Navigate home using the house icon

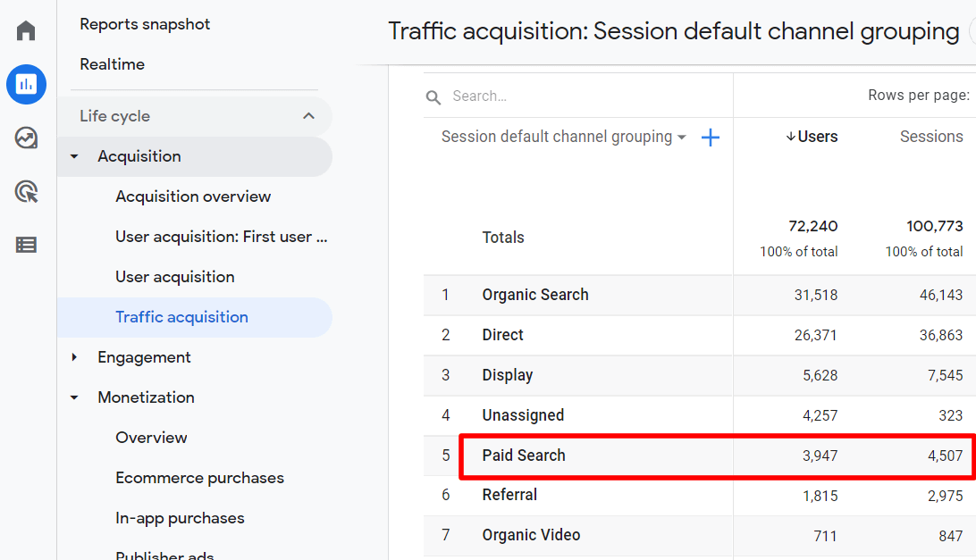(25, 29)
